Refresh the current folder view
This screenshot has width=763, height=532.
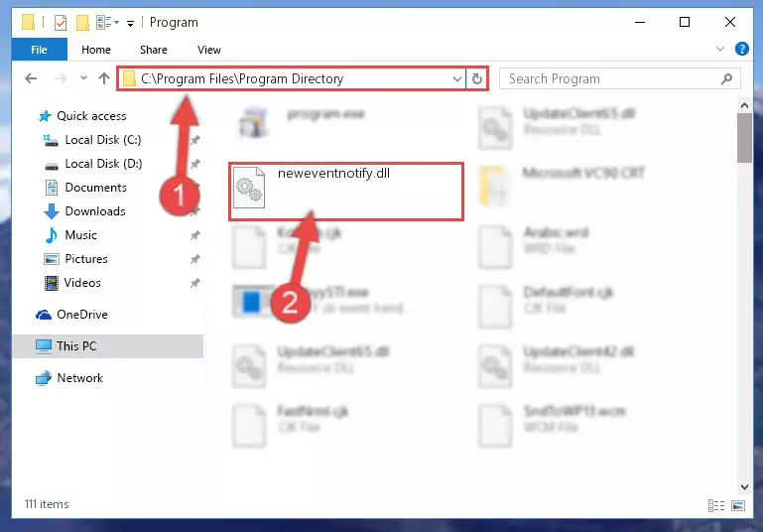477,78
